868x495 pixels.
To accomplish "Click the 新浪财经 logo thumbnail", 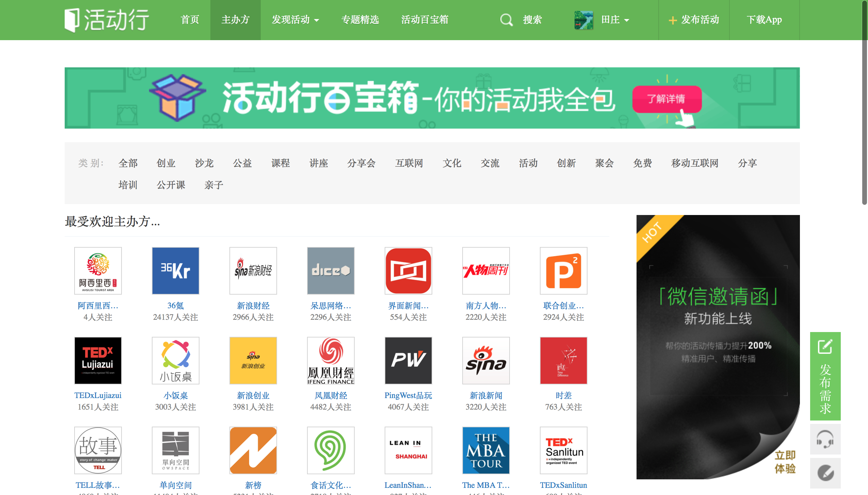I will click(x=253, y=271).
